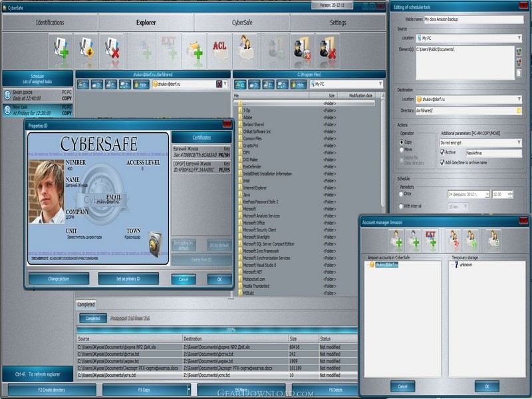Click the delete document icon with red X

pyautogui.click(x=112, y=51)
